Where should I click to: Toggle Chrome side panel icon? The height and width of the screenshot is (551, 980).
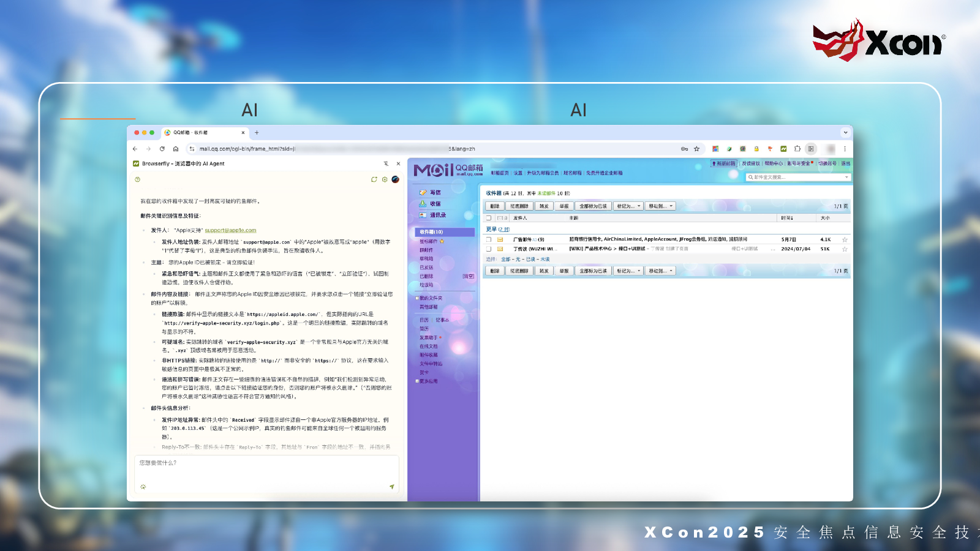click(811, 149)
